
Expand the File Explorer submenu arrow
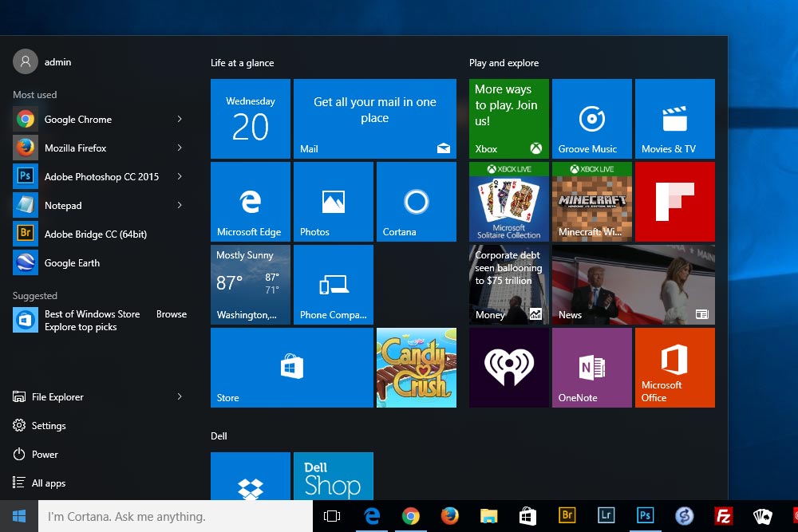pos(180,396)
